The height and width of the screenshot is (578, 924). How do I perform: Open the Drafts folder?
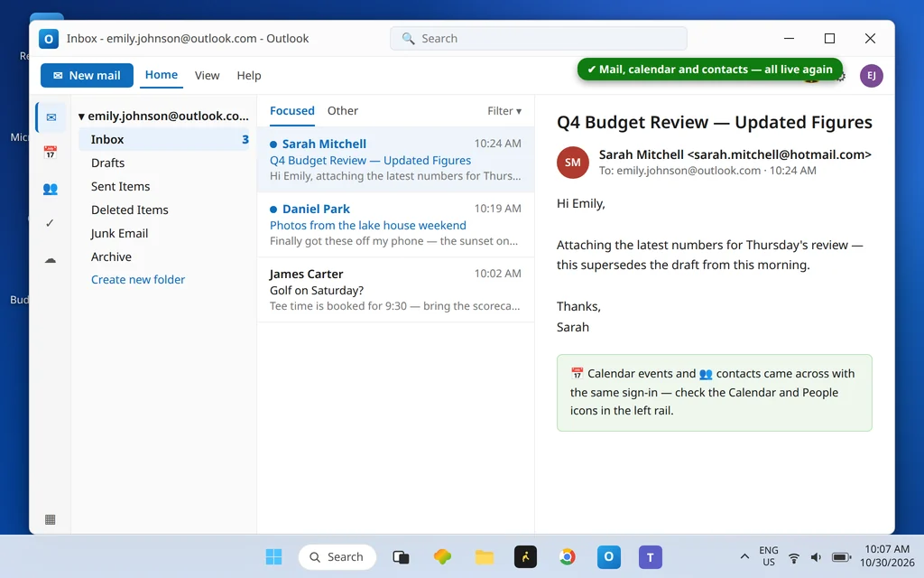pos(164,163)
